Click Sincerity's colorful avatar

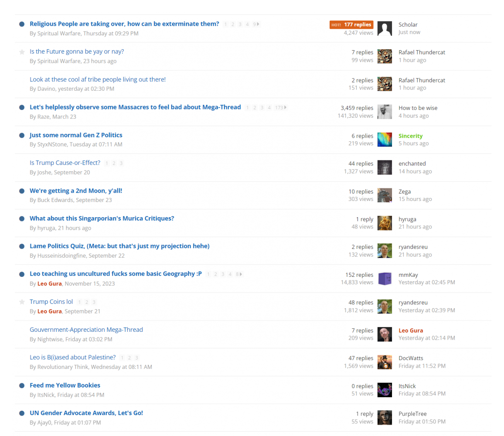point(385,140)
